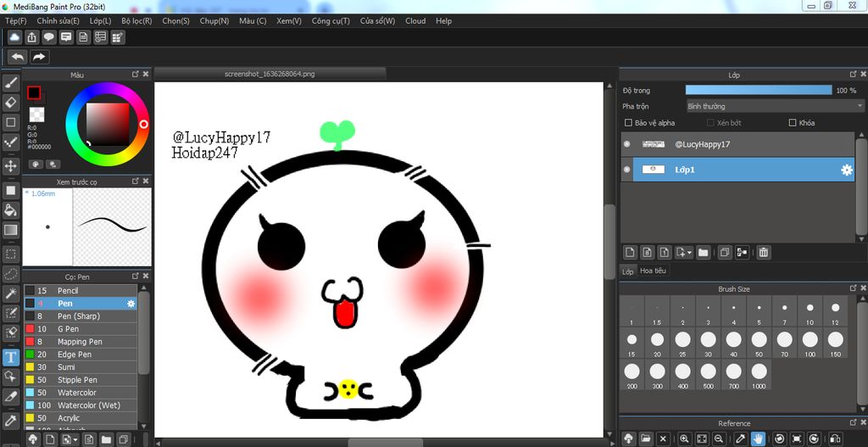The image size is (868, 447).
Task: Select the G Pen brush
Action: click(x=81, y=329)
